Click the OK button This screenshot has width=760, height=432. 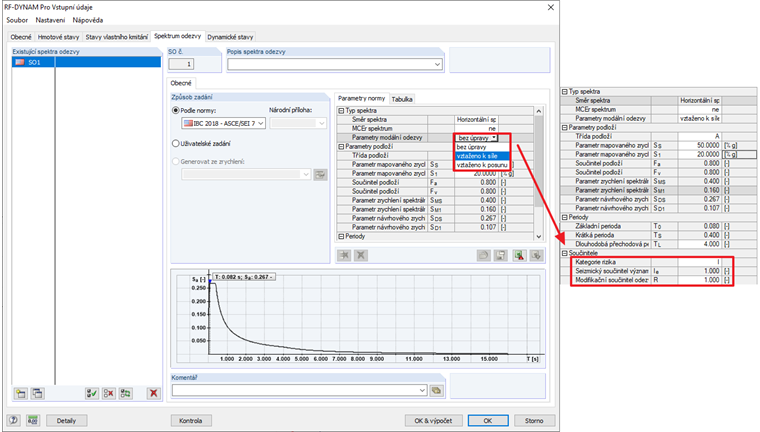(488, 421)
